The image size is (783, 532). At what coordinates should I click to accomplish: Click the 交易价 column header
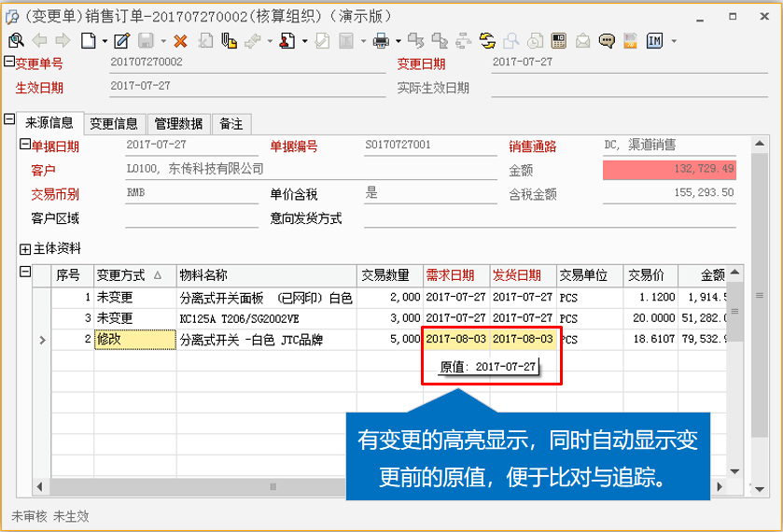tap(650, 275)
